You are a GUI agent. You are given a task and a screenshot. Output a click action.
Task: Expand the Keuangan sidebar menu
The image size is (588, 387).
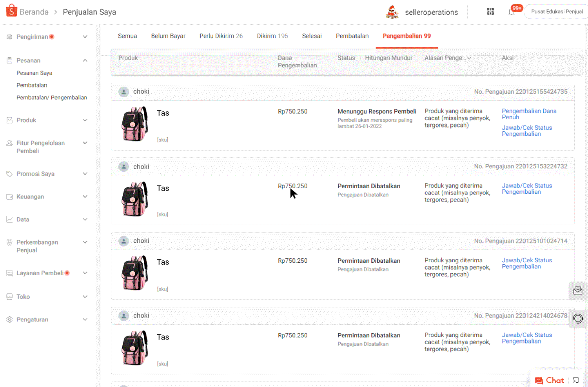[85, 197]
